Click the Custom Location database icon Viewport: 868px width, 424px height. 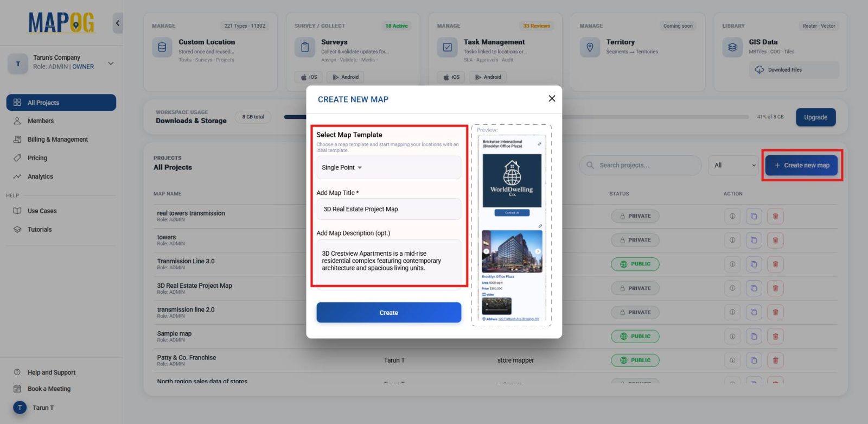[x=162, y=47]
